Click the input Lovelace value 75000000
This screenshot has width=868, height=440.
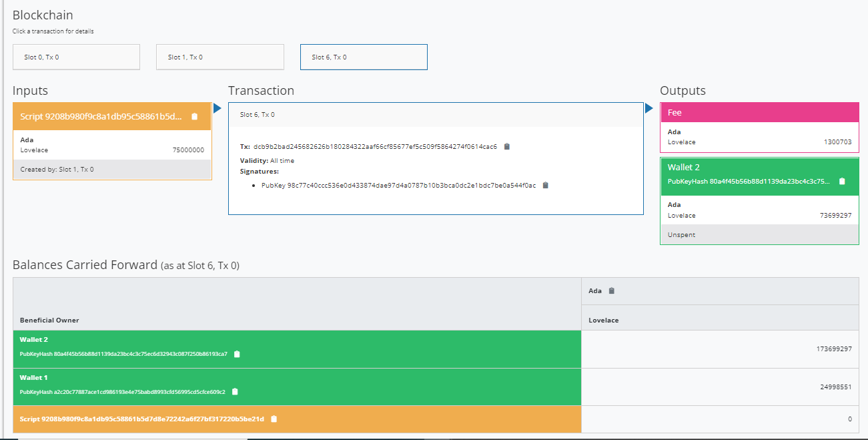(x=188, y=150)
